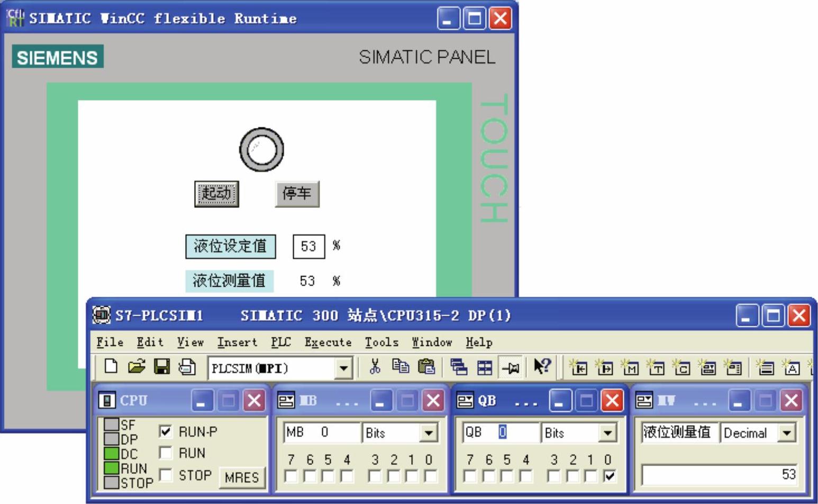Click the MB sub-window title icon

click(286, 401)
